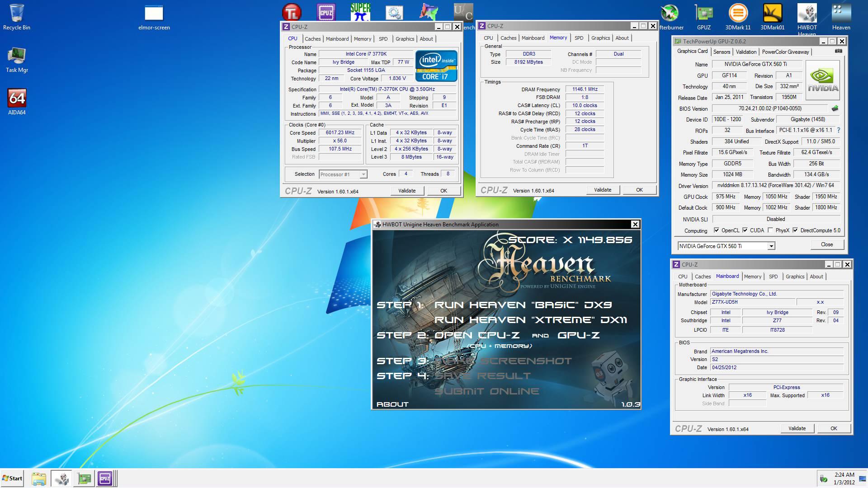868x488 pixels.
Task: Click the Z77X-UD5H model field
Action: [752, 302]
